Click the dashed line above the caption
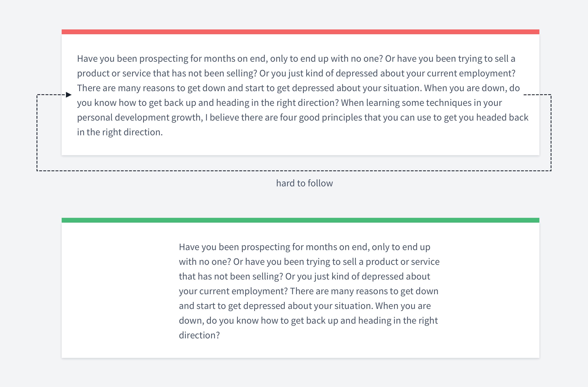The width and height of the screenshot is (588, 387). point(294,171)
